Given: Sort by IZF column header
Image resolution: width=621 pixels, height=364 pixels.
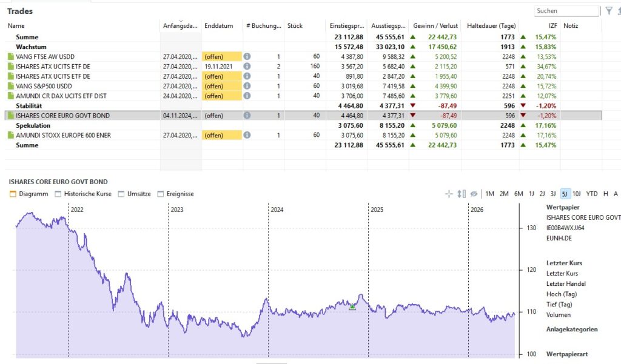Looking at the screenshot, I should pos(540,25).
